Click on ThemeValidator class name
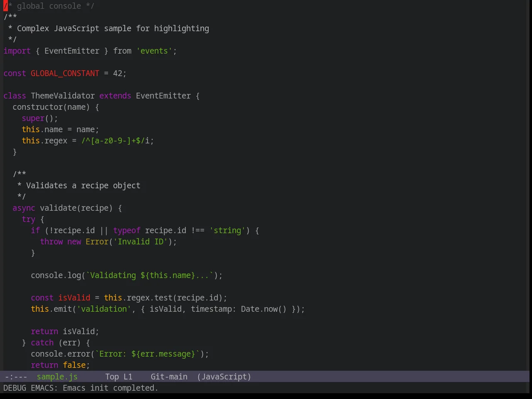Image resolution: width=532 pixels, height=399 pixels. tap(63, 96)
